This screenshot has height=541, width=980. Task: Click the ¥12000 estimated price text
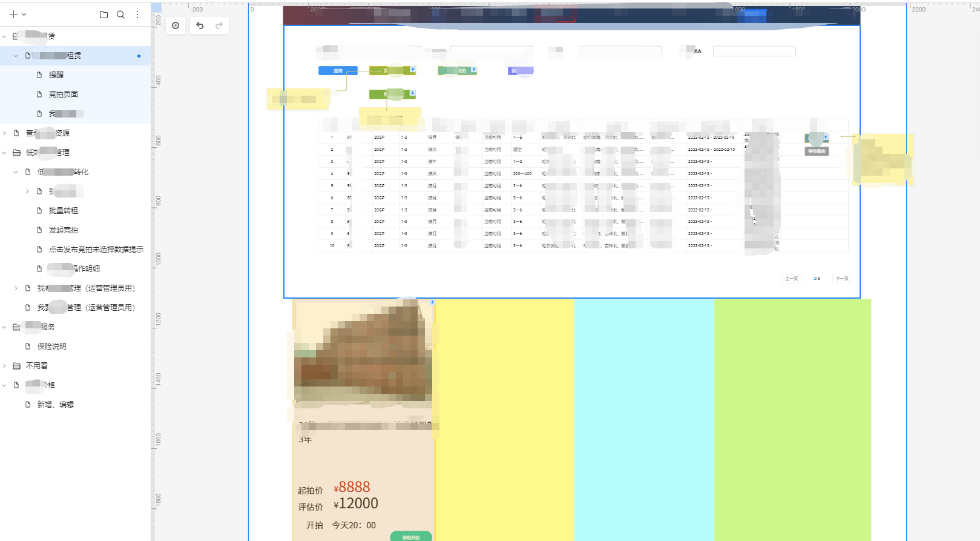356,503
